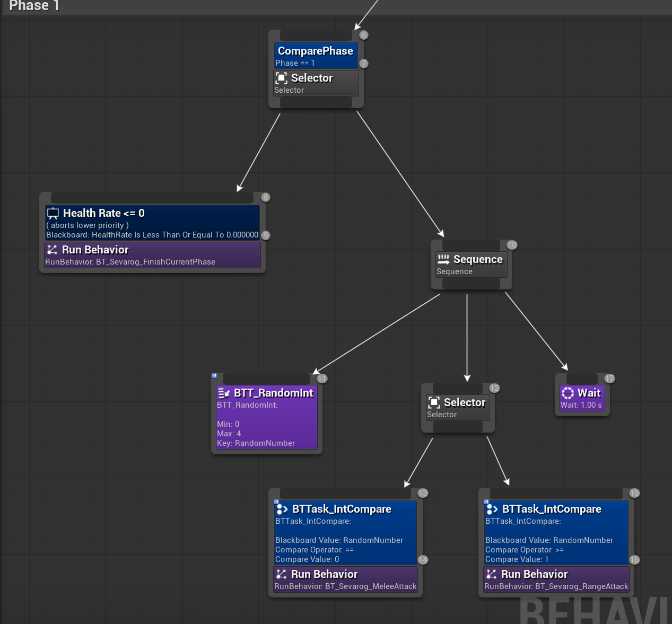Click the Selector icon under ComparePhase
This screenshot has height=624, width=672.
pyautogui.click(x=281, y=78)
